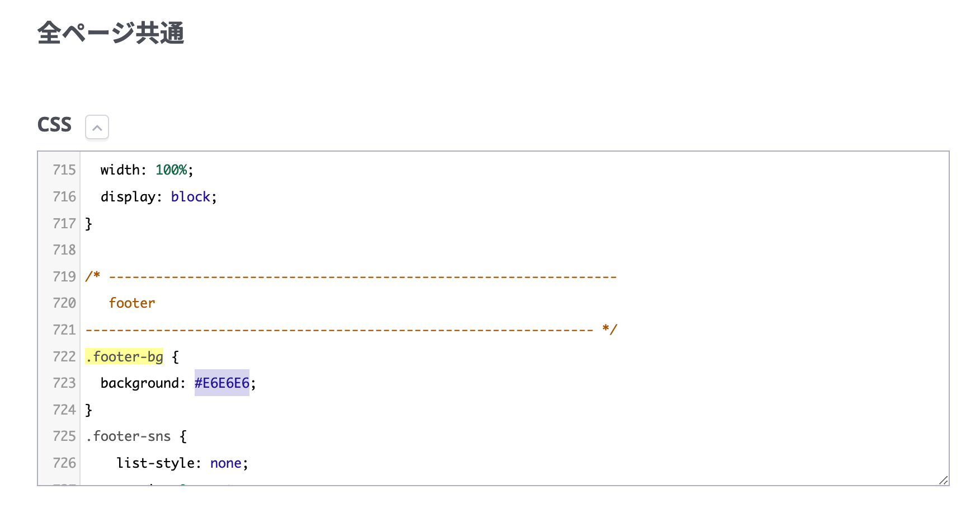Click the highlighted .footer-bg selector
Image resolution: width=980 pixels, height=508 pixels.
[x=125, y=356]
